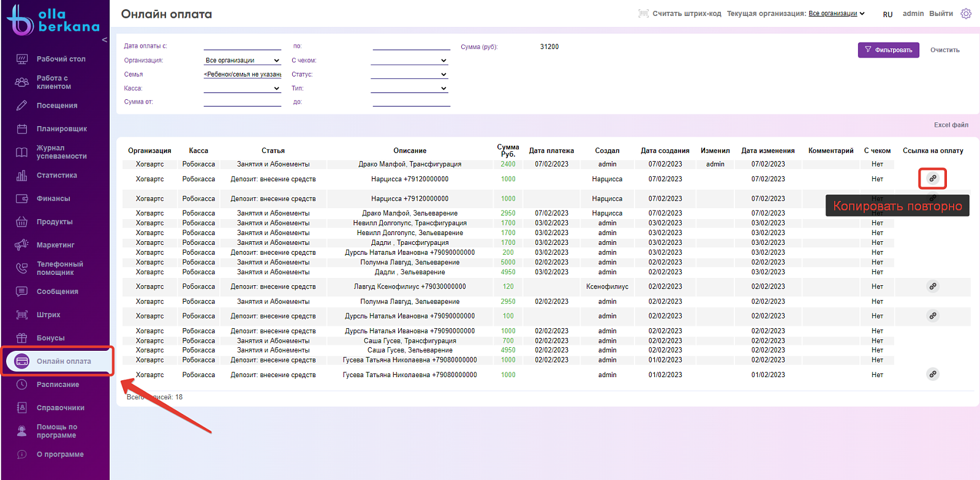The width and height of the screenshot is (980, 480).
Task: Click the Всего записей: 18 text
Action: (154, 397)
